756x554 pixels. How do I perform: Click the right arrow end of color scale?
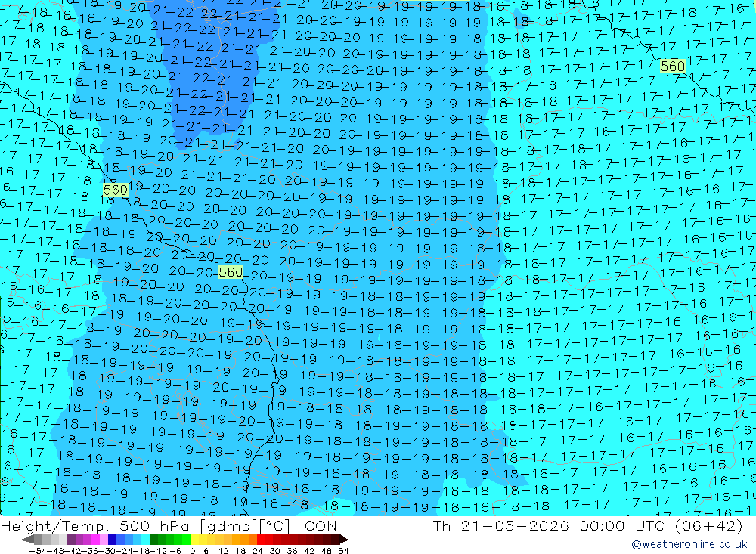(344, 540)
